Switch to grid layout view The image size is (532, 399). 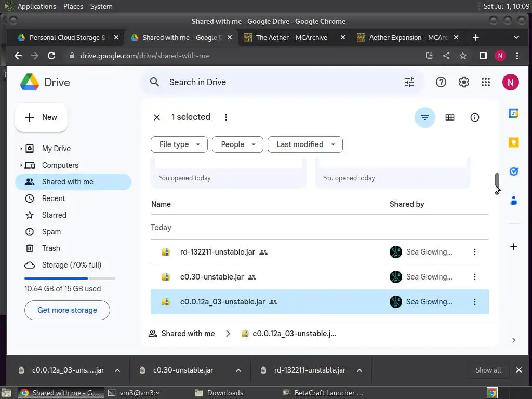coord(449,117)
